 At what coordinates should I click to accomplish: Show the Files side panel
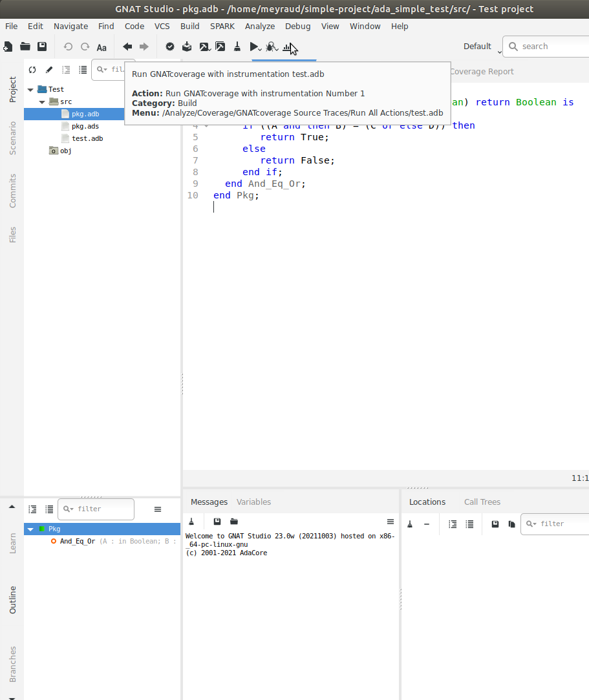click(12, 235)
